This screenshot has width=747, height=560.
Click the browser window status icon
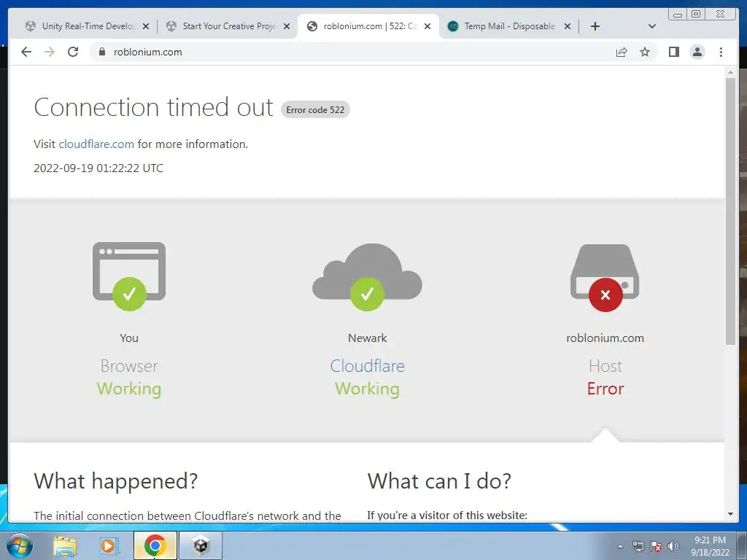(x=129, y=276)
